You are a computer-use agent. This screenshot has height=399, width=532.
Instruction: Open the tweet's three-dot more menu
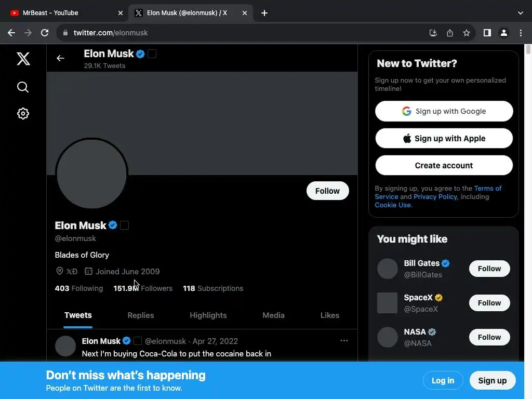pos(344,341)
